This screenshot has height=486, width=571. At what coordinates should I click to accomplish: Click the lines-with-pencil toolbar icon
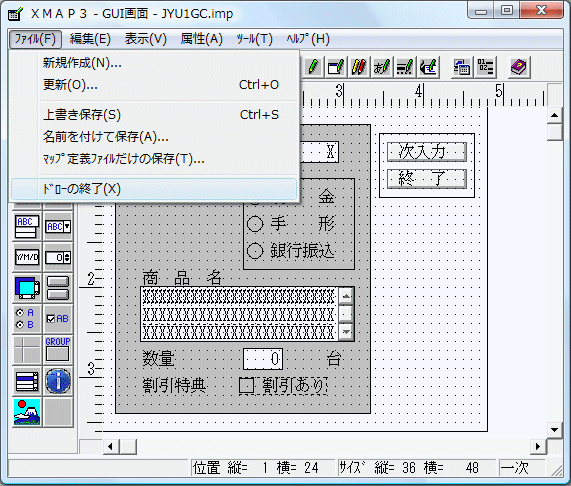click(x=405, y=67)
